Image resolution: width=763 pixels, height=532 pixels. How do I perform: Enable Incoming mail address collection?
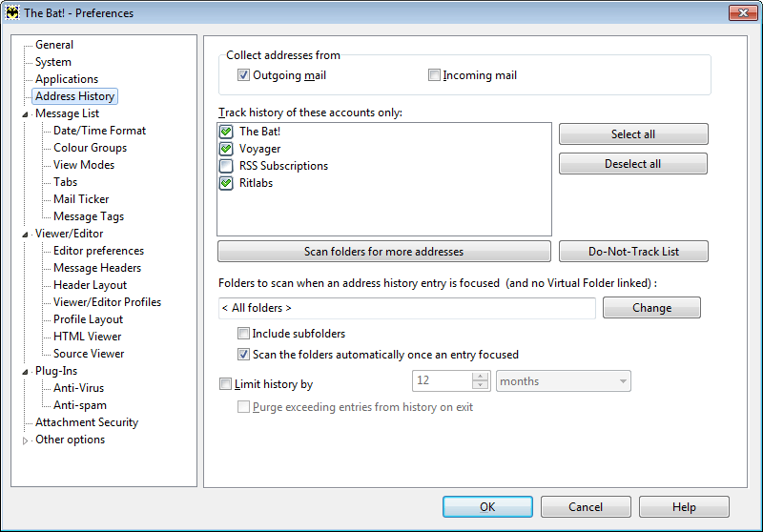(x=434, y=75)
